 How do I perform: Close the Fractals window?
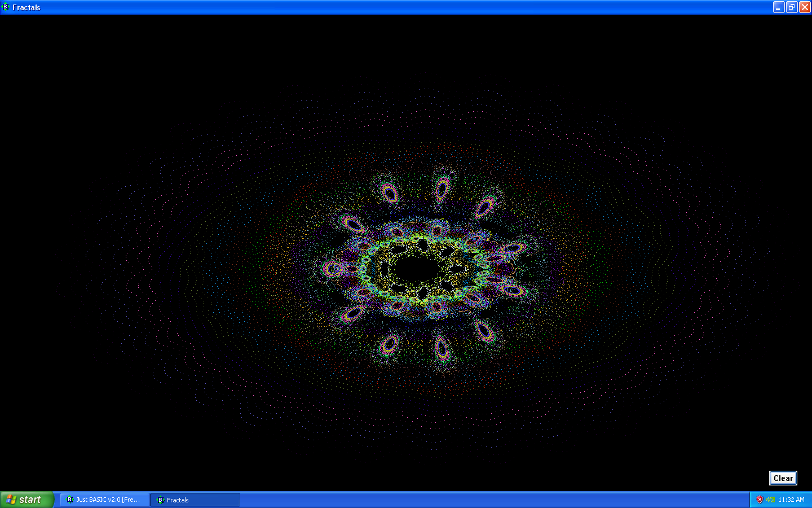tap(805, 7)
